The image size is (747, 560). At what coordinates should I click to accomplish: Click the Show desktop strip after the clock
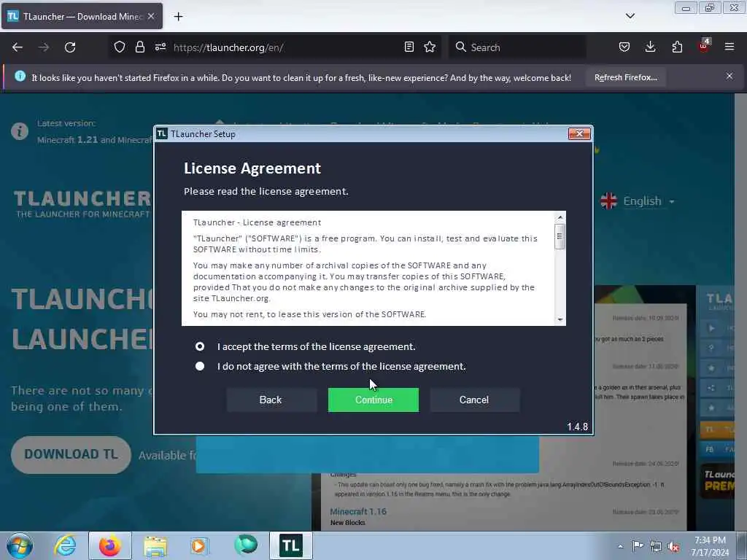pyautogui.click(x=742, y=545)
